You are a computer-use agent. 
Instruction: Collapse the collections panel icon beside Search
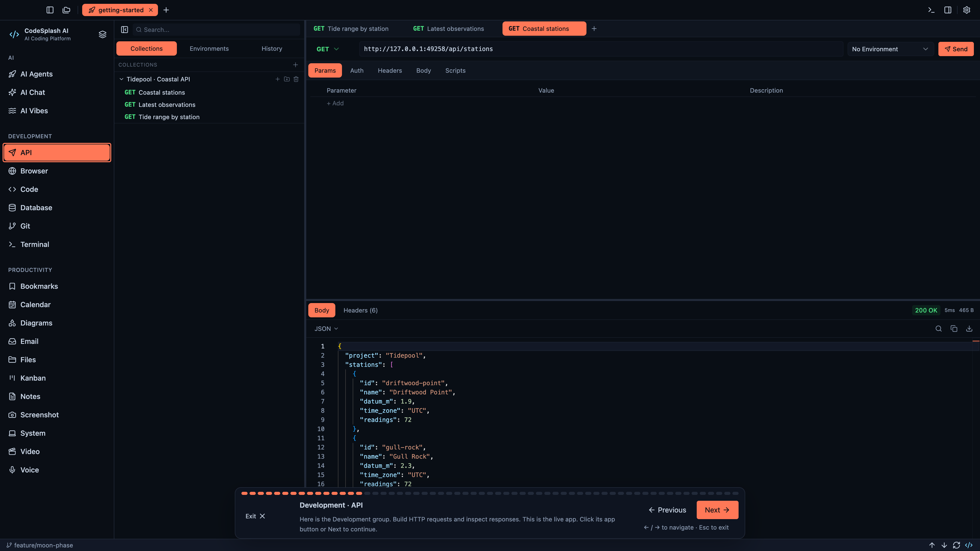click(124, 30)
